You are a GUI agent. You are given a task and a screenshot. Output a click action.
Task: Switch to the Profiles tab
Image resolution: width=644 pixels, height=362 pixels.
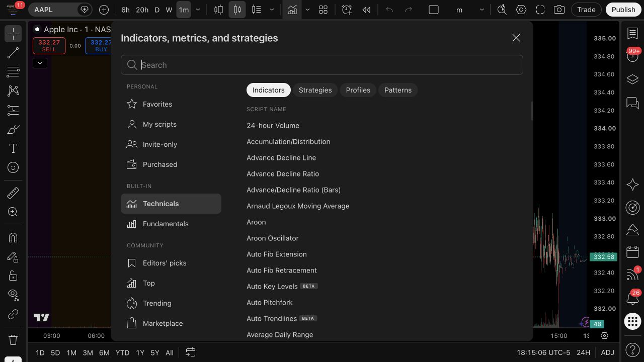[x=358, y=90]
